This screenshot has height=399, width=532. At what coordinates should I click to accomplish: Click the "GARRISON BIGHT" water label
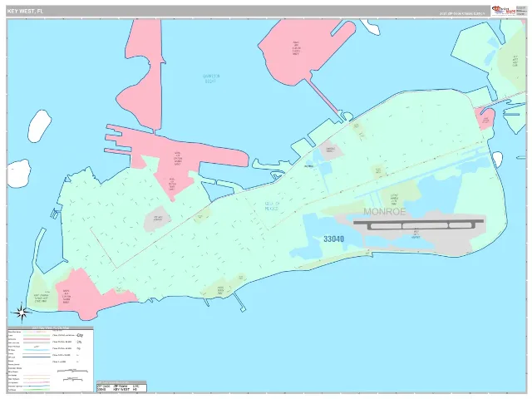coord(211,79)
